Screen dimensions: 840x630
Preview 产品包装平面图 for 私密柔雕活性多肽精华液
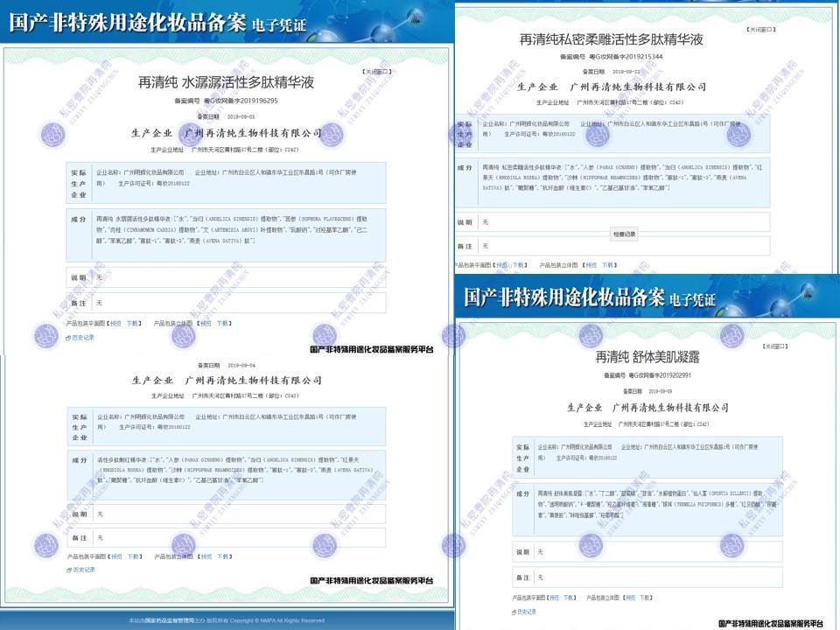[x=502, y=265]
